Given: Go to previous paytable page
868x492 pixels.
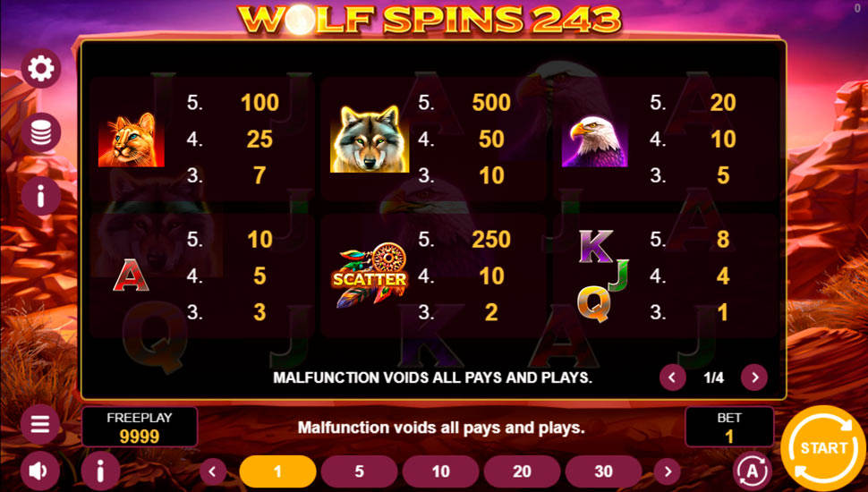Looking at the screenshot, I should click(x=673, y=377).
